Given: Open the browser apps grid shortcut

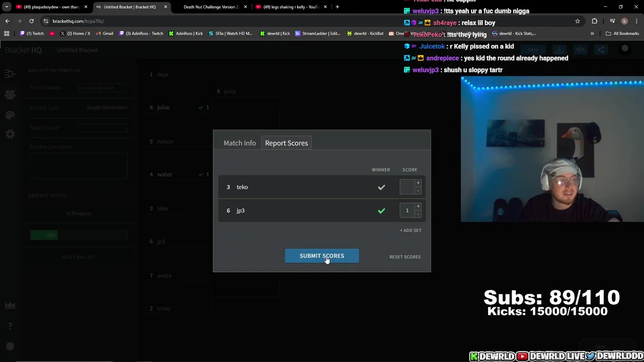Looking at the screenshot, I should coord(7,34).
